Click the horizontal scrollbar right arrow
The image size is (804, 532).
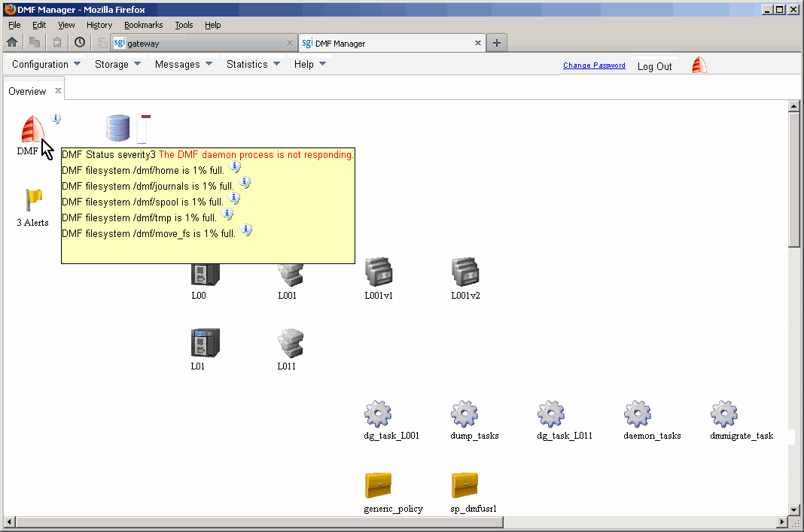tap(782, 521)
